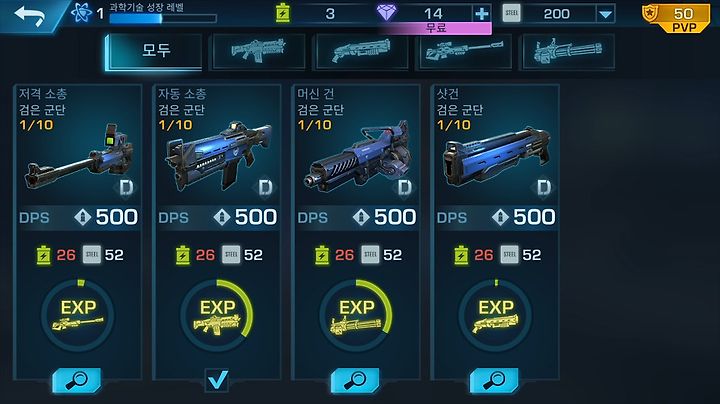Select the 모두 weapons tab
The height and width of the screenshot is (404, 720).
[x=154, y=51]
